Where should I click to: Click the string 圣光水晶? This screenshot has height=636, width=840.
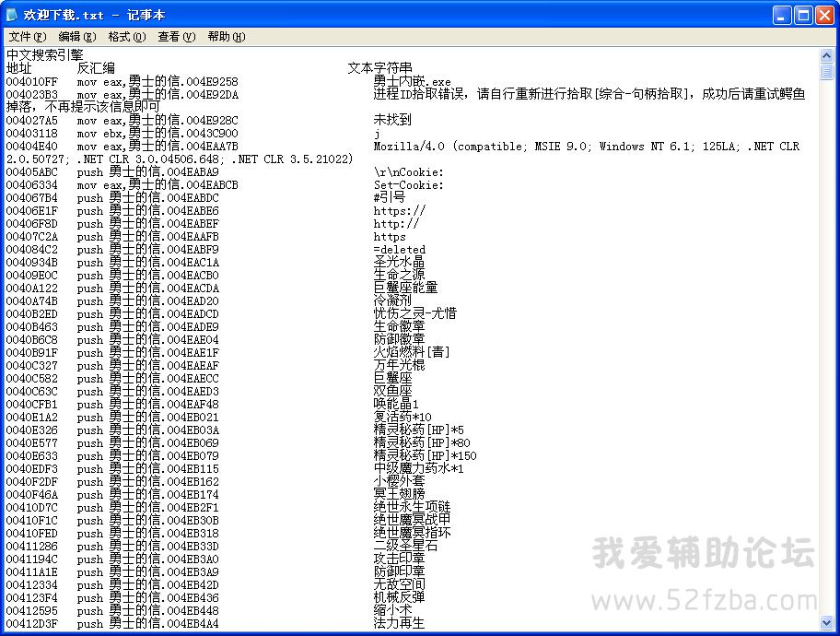click(399, 262)
